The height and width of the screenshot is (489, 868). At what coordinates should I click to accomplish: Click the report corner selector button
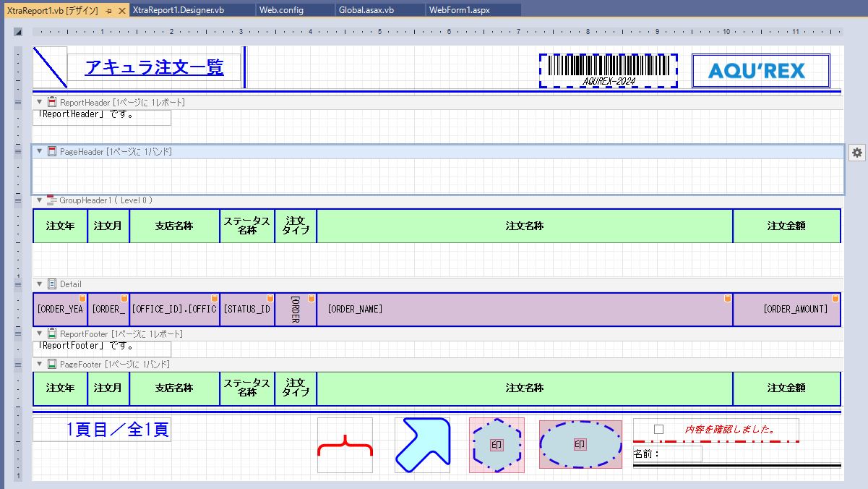coord(18,32)
